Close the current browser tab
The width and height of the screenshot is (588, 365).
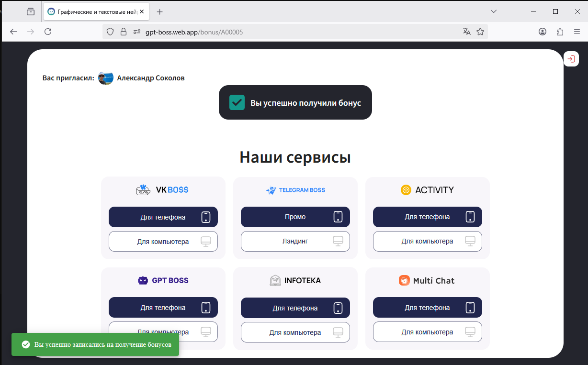point(143,11)
